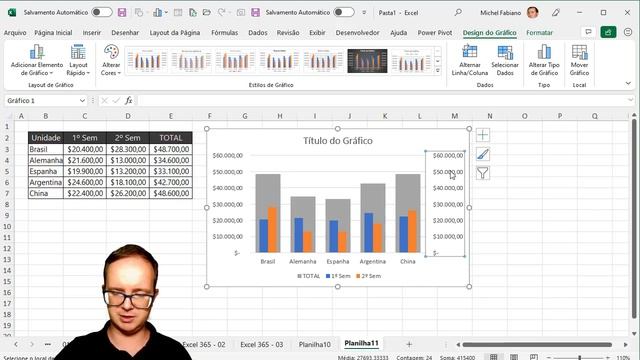Open the Arquivo tab
This screenshot has width=640, height=360.
point(15,33)
